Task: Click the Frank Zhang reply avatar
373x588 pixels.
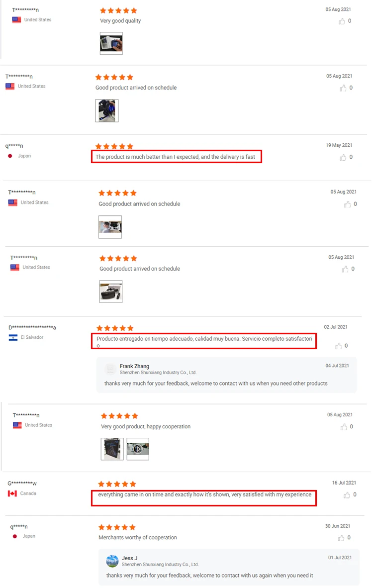Action: pos(110,369)
